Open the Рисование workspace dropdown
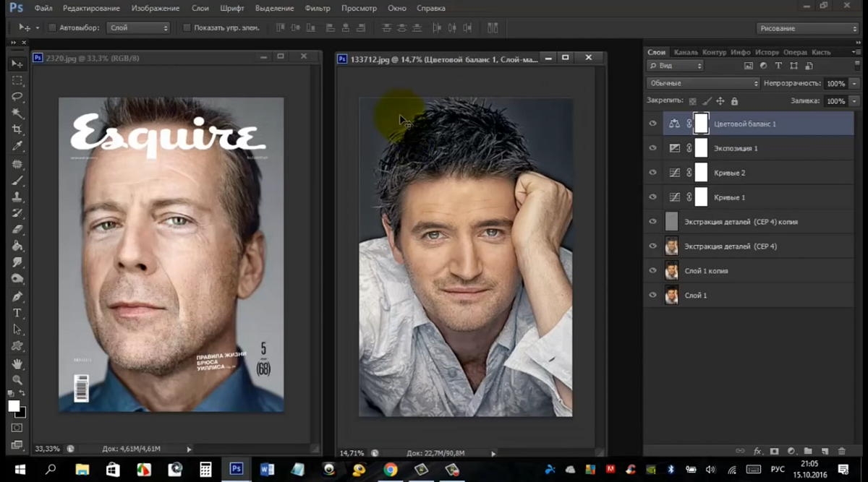Image resolution: width=868 pixels, height=482 pixels. [x=807, y=28]
